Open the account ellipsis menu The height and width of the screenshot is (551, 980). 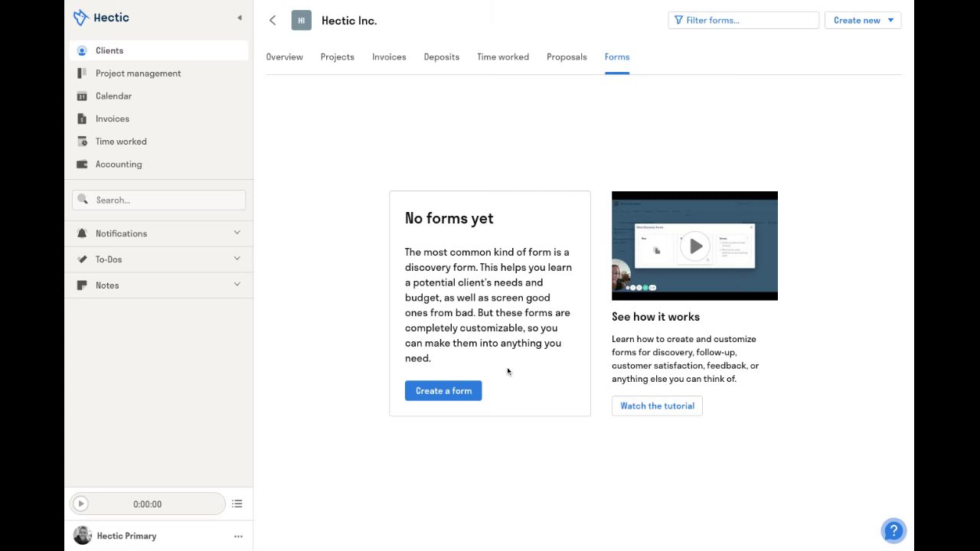click(x=238, y=536)
